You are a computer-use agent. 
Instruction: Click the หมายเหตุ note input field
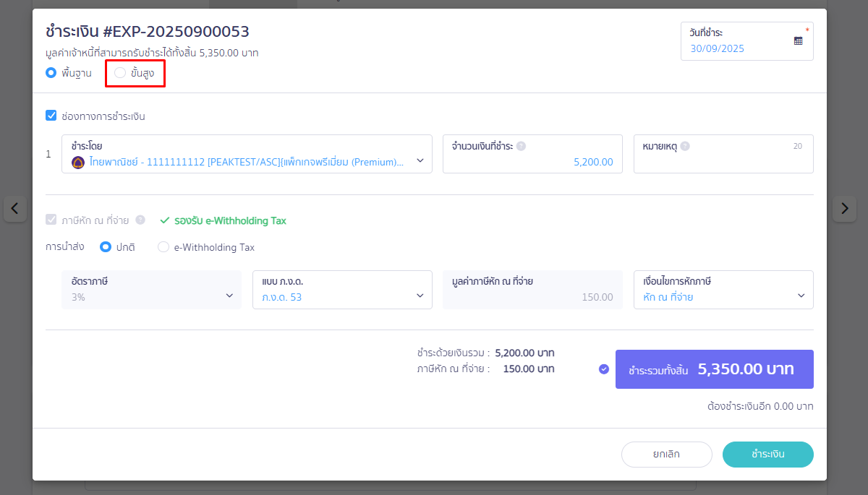coord(723,162)
